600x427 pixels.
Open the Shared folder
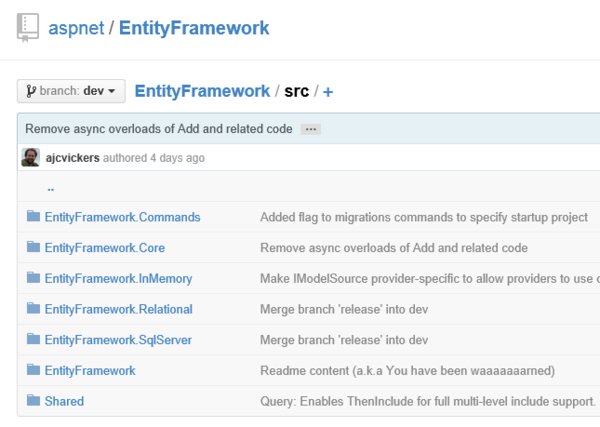64,401
